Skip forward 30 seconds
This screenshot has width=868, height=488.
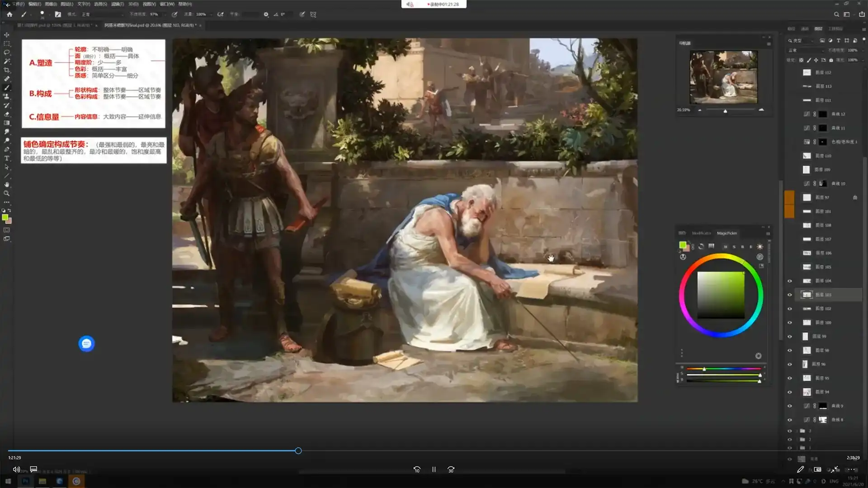click(x=451, y=469)
